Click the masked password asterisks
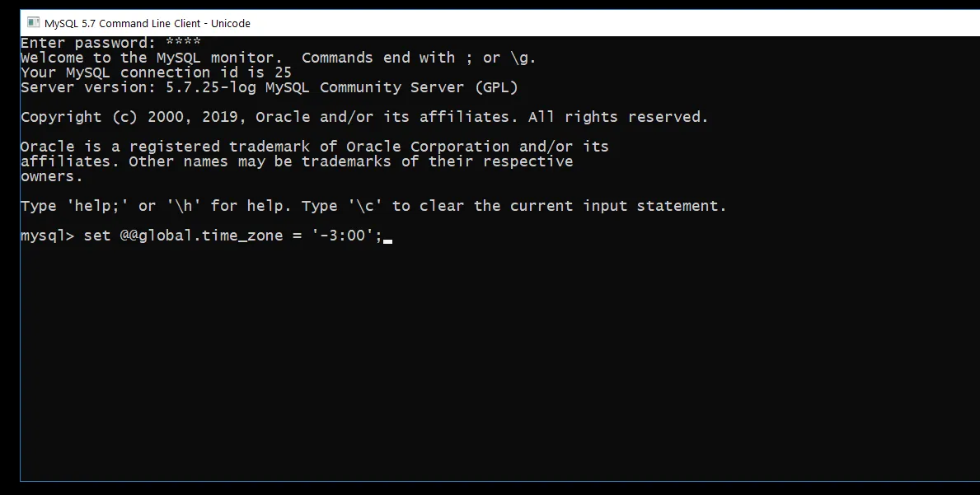The height and width of the screenshot is (495, 980). pyautogui.click(x=183, y=43)
